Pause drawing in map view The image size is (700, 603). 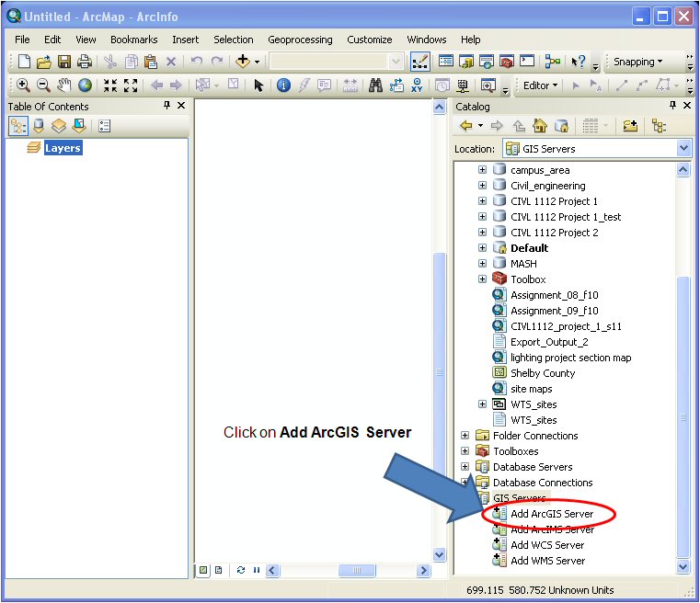[x=257, y=570]
